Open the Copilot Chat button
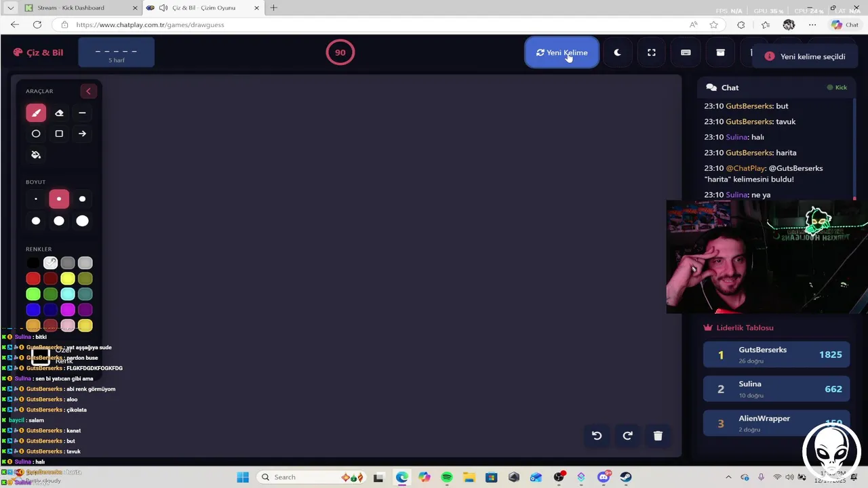This screenshot has height=488, width=868. tap(845, 24)
